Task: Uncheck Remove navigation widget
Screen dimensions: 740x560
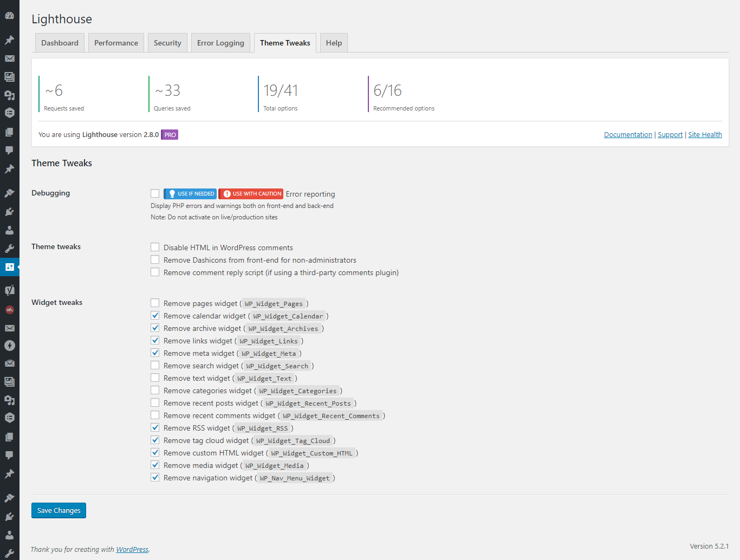Action: tap(155, 477)
